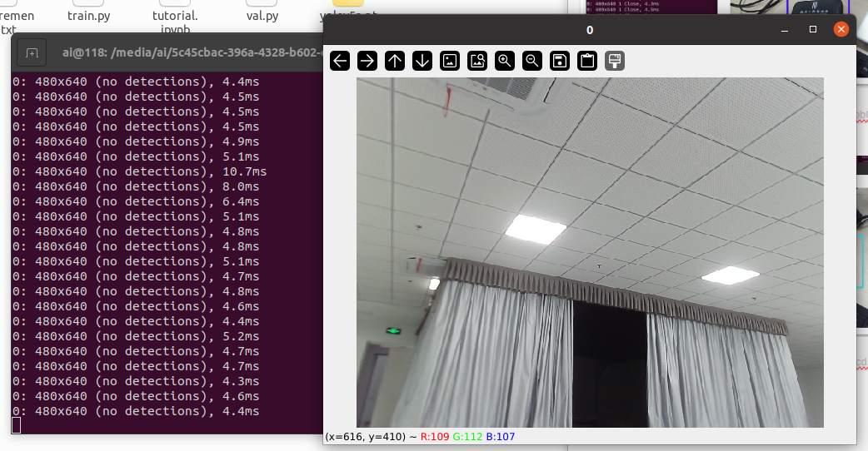Reset zoom to original size icon
The image size is (868, 451).
[x=450, y=61]
